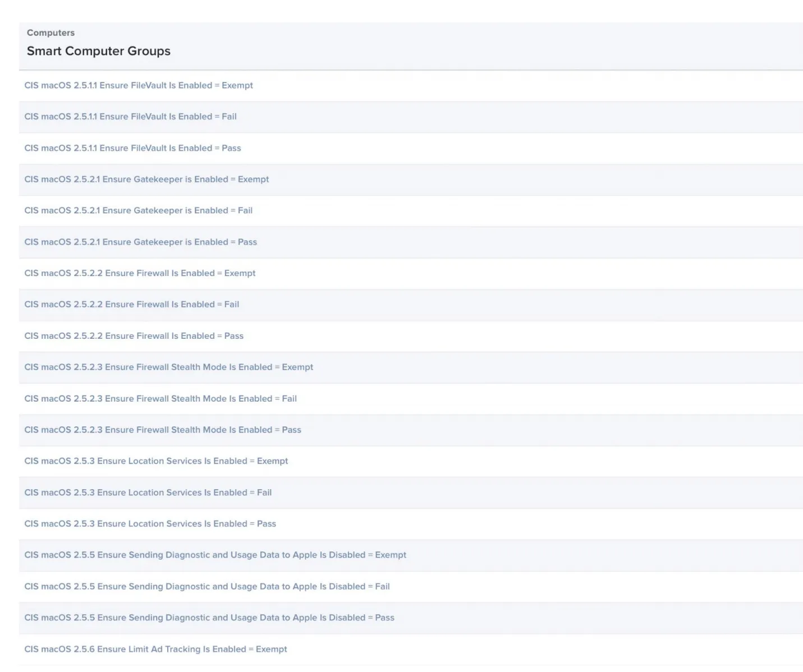Click FileVault Is Enabled = Pass group
Viewport: 803px width, 672px height.
pos(132,148)
